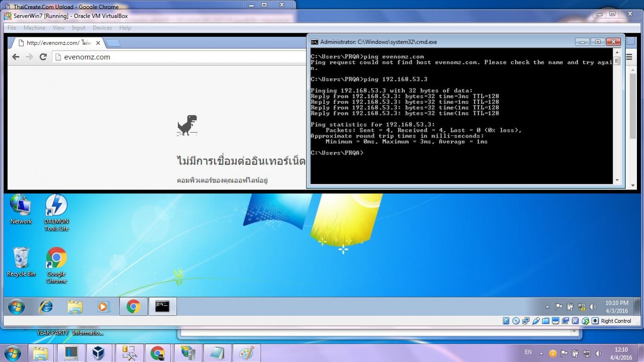Screen dimensions: 644x362
Task: Close the evenomz.com tab
Action: [98, 43]
